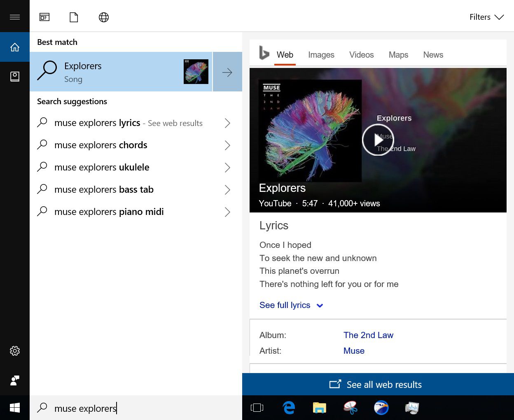The width and height of the screenshot is (514, 420).
Task: Play the Explorers YouTube video
Action: (x=378, y=140)
